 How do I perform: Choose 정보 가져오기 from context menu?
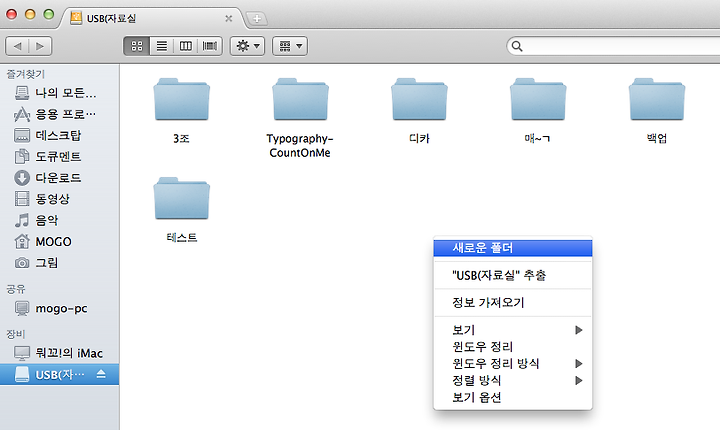click(513, 302)
